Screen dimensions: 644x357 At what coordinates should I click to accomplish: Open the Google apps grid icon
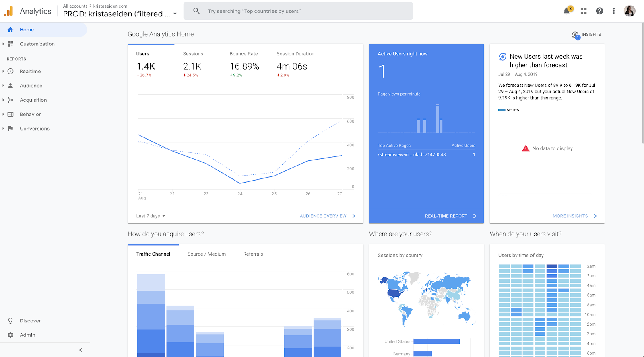(x=584, y=11)
